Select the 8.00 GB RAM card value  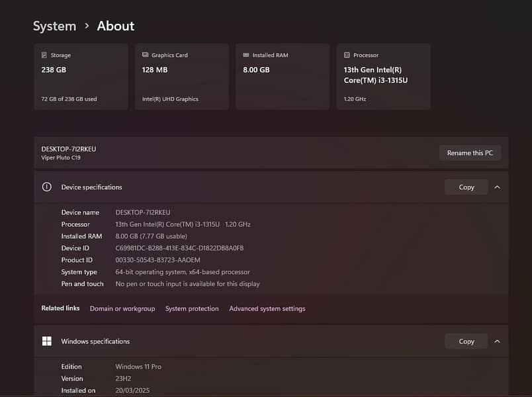(256, 70)
